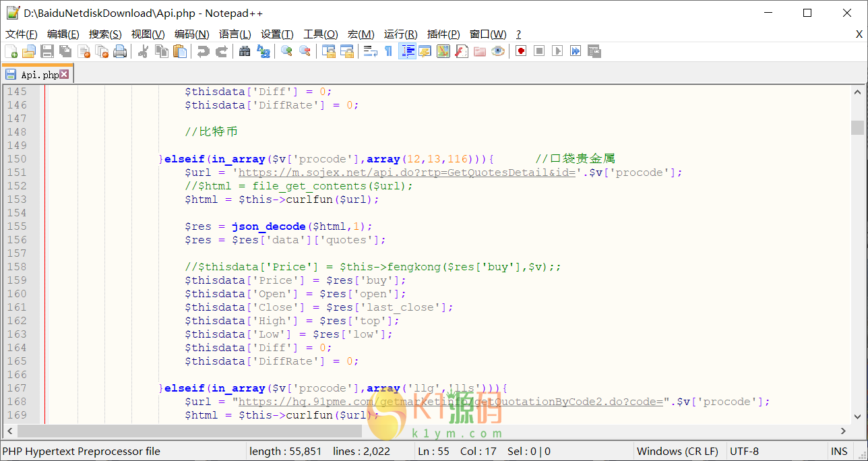868x461 pixels.
Task: Click the New file toolbar icon
Action: (x=11, y=51)
